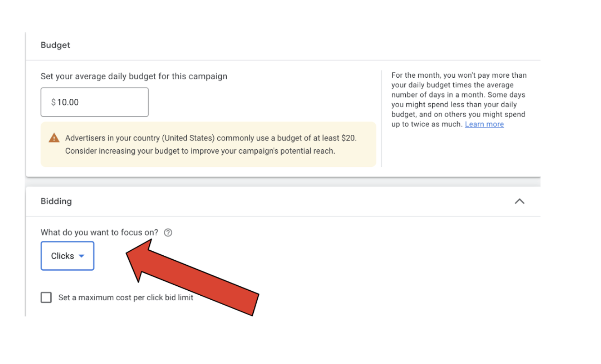
Task: Click the 'Set a maximum cost per click' label
Action: pos(126,297)
